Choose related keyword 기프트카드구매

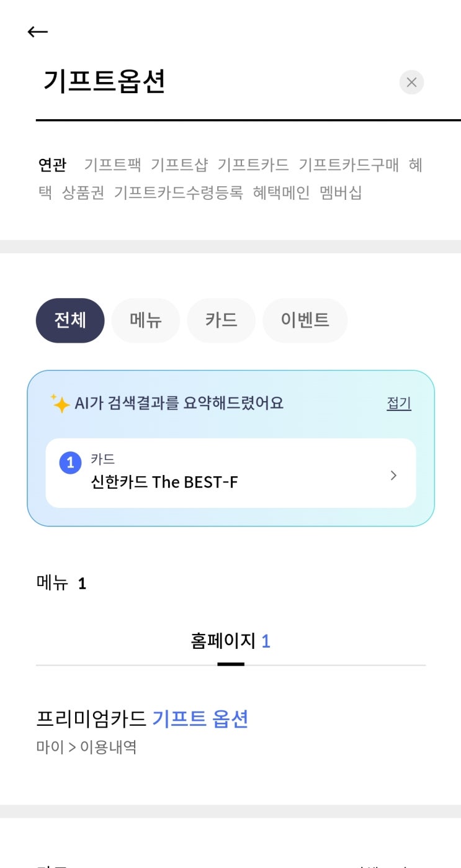(x=349, y=165)
